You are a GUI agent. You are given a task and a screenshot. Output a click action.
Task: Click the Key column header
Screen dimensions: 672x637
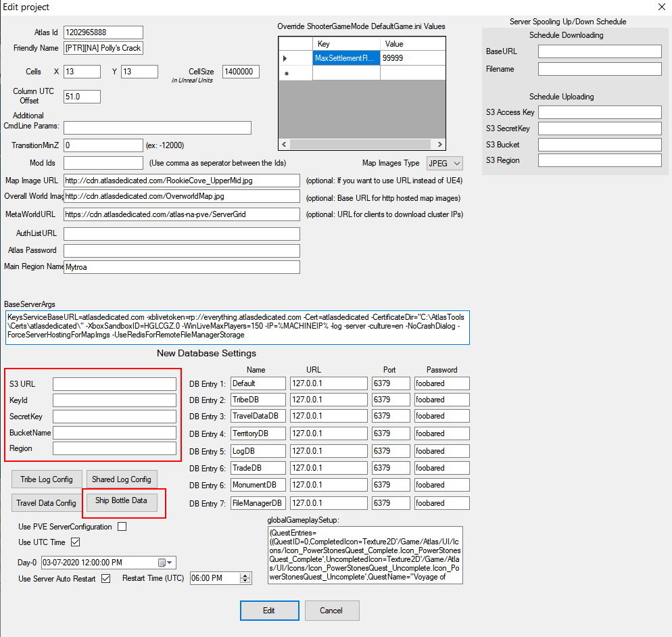[346, 44]
